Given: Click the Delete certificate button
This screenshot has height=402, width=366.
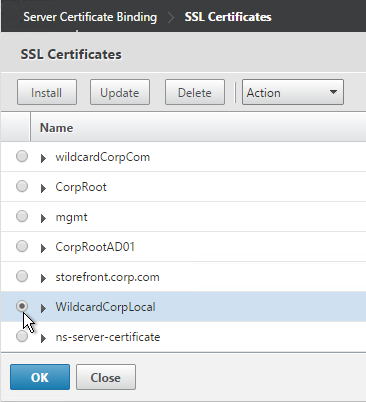Looking at the screenshot, I should point(195,92).
